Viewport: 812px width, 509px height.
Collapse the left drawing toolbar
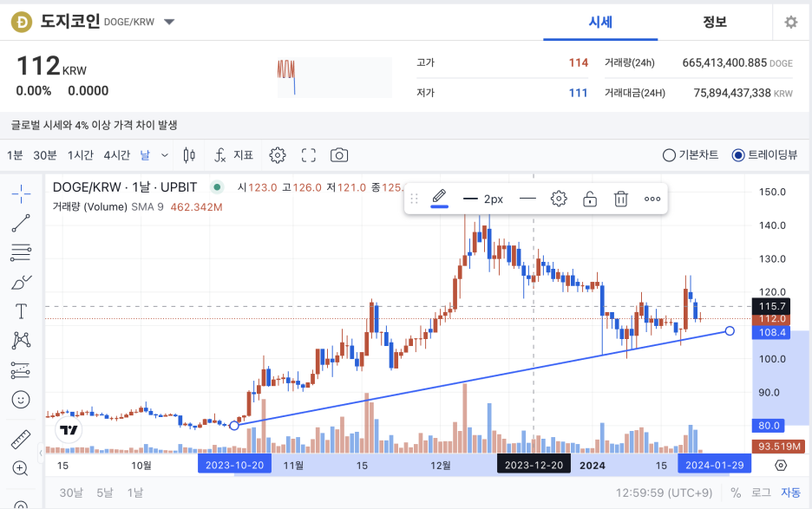point(41,454)
